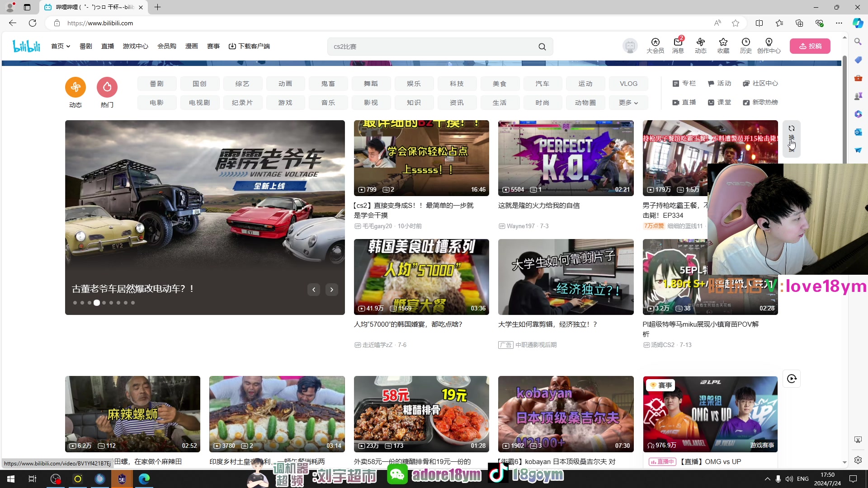868x488 pixels.
Task: Open the 直播 header menu
Action: (108, 46)
